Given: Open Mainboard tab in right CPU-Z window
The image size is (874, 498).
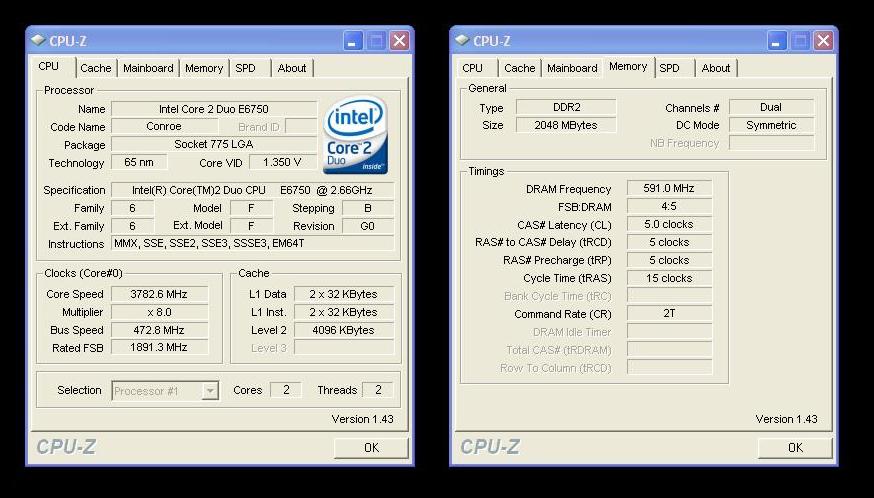Looking at the screenshot, I should (572, 68).
